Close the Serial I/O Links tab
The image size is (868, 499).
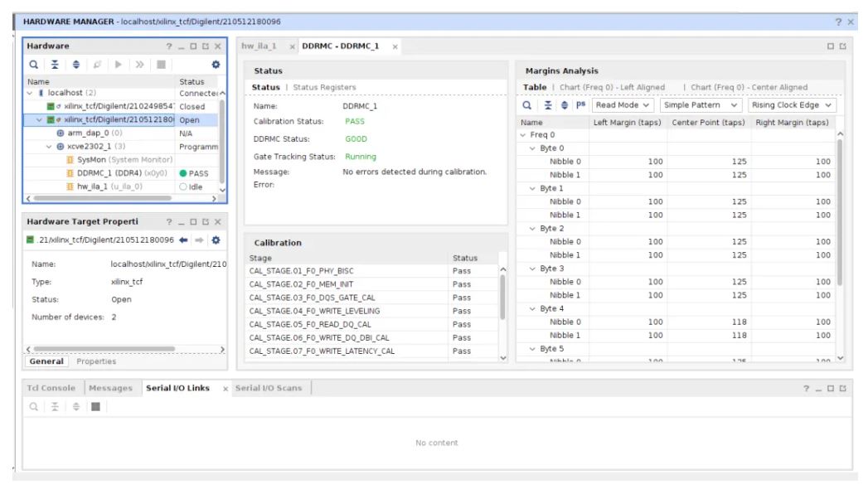coord(225,389)
